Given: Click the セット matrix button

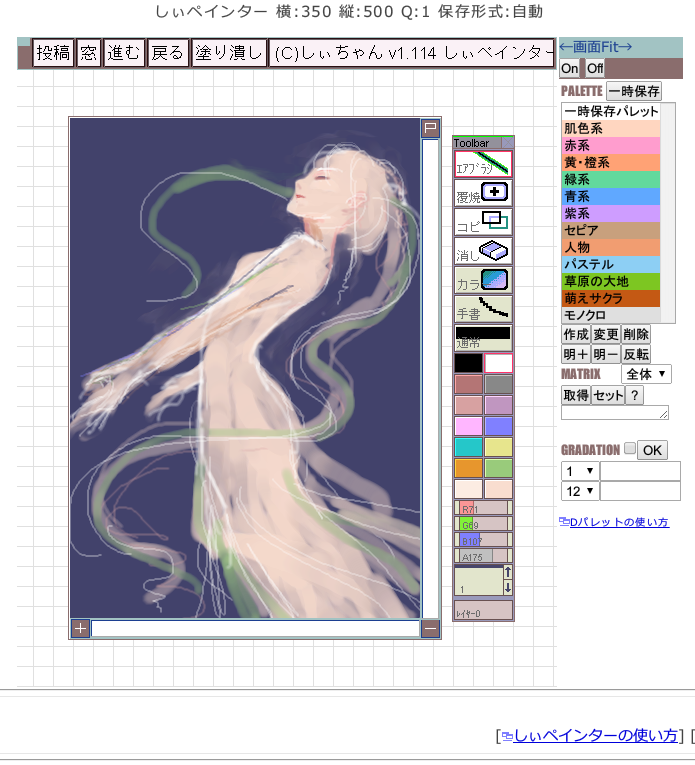Looking at the screenshot, I should pyautogui.click(x=608, y=395).
